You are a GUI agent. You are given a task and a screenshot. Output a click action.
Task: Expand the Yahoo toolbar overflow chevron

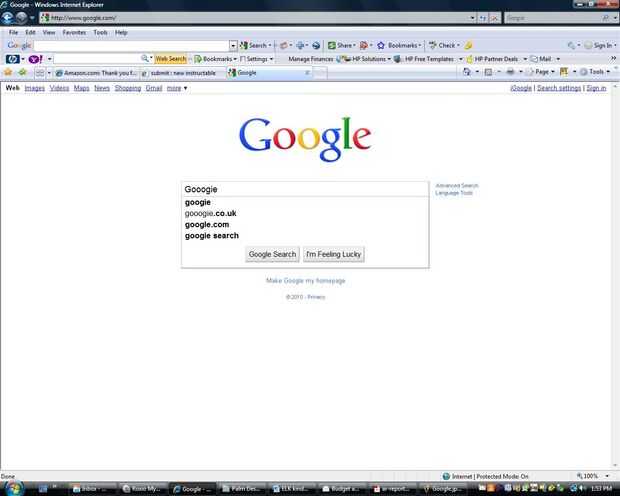click(613, 59)
